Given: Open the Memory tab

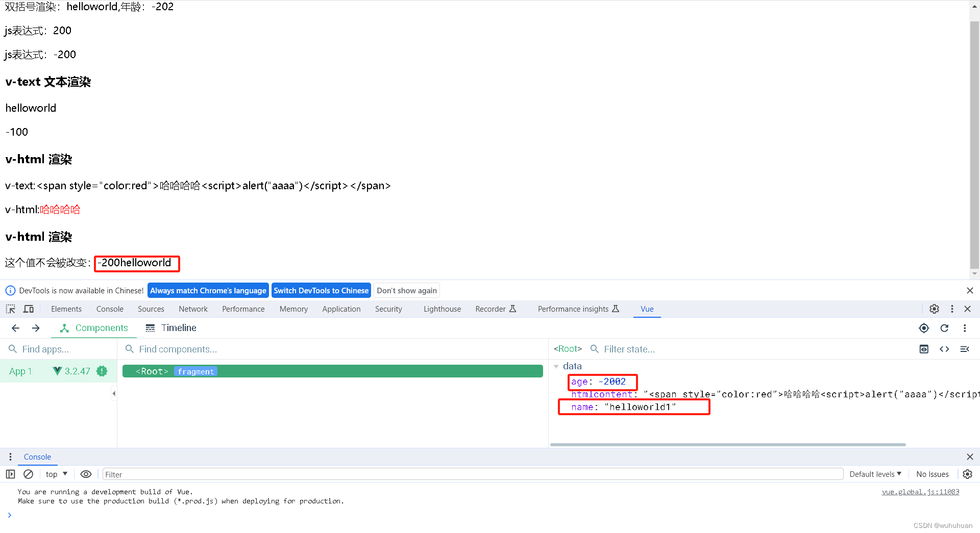Looking at the screenshot, I should click(293, 309).
